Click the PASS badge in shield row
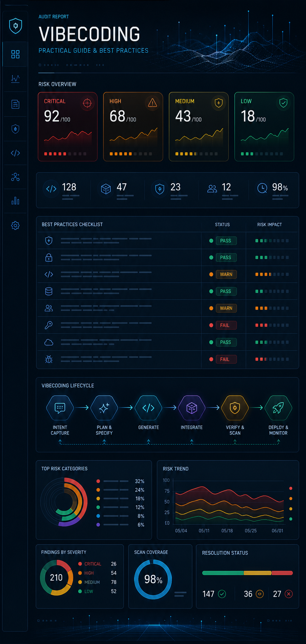 click(x=226, y=241)
